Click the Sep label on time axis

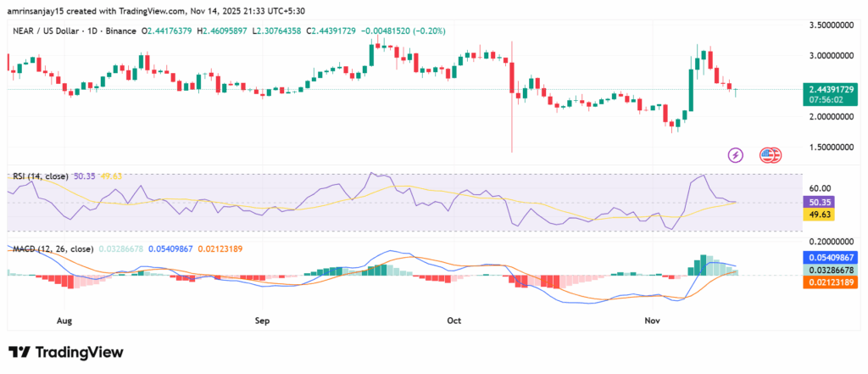[x=262, y=321]
